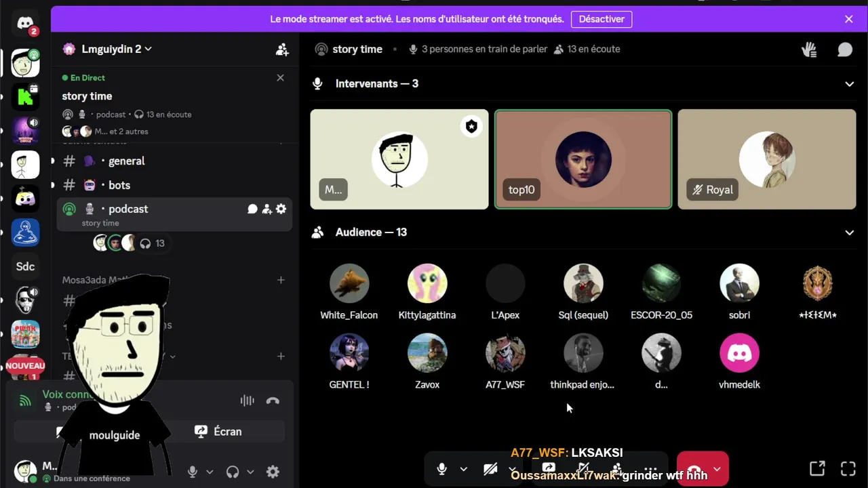This screenshot has height=488, width=868.
Task: Click share screen icon in bottom bar
Action: (549, 469)
